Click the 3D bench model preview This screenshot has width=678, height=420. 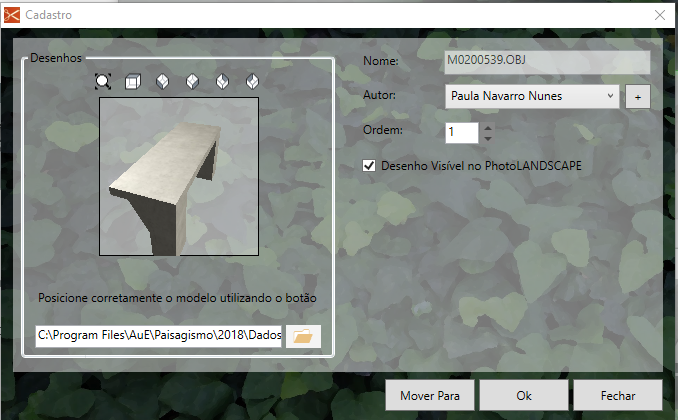click(179, 176)
